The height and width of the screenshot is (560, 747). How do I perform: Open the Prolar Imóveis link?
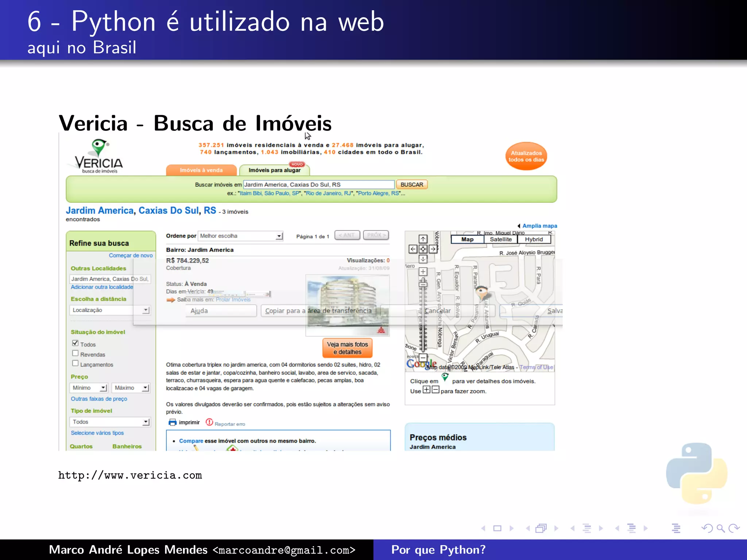[233, 300]
